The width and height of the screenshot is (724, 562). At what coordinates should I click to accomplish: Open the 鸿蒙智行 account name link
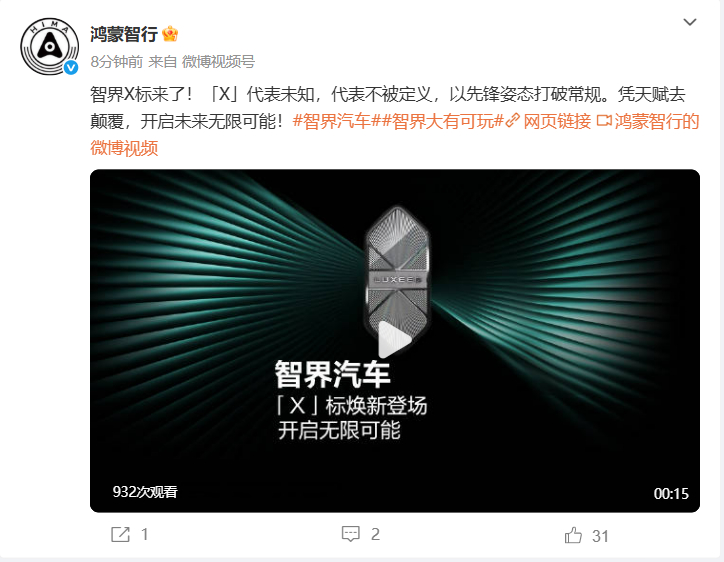(x=124, y=34)
